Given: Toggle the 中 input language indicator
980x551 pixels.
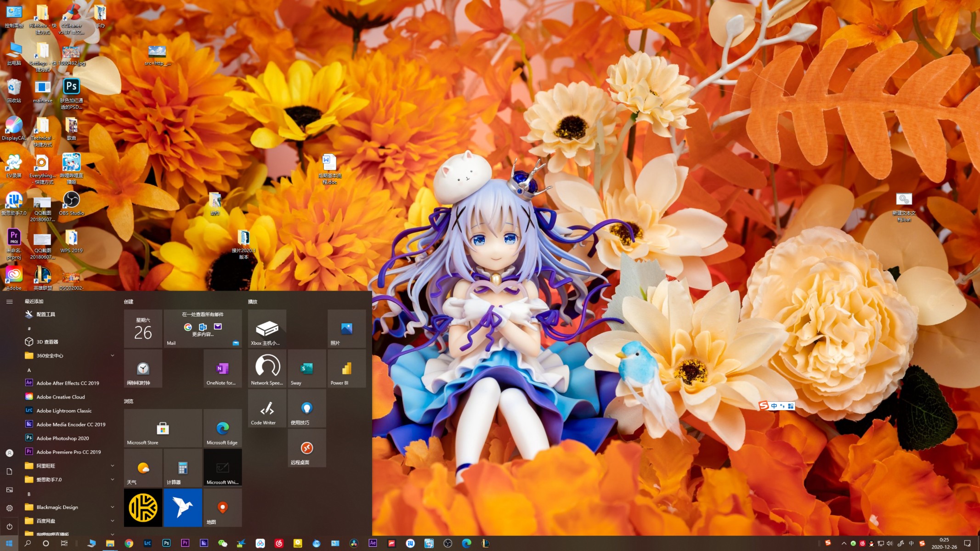Looking at the screenshot, I should [x=912, y=543].
